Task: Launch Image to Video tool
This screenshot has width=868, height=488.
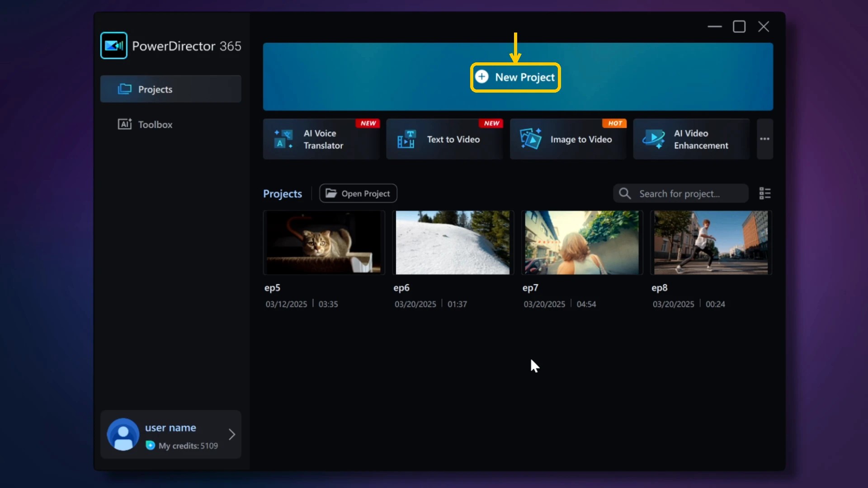Action: point(568,139)
